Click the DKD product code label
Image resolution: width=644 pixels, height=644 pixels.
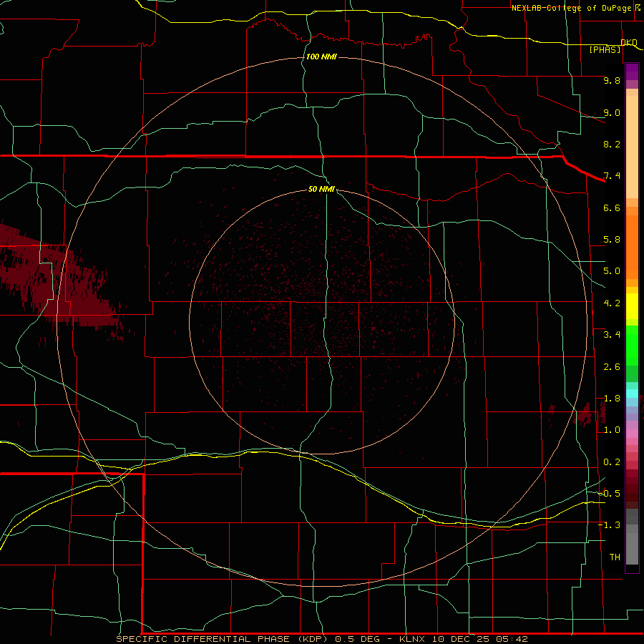629,42
